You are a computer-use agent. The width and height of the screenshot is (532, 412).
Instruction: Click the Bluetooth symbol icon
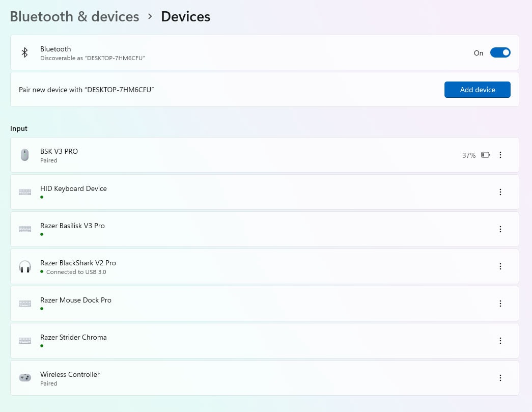(24, 52)
